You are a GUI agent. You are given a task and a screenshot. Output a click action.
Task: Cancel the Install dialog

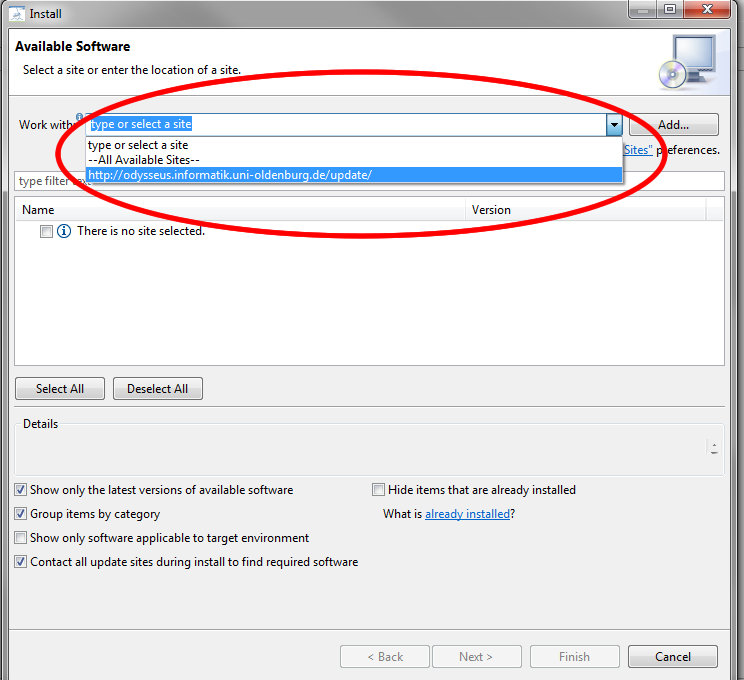[x=672, y=657]
